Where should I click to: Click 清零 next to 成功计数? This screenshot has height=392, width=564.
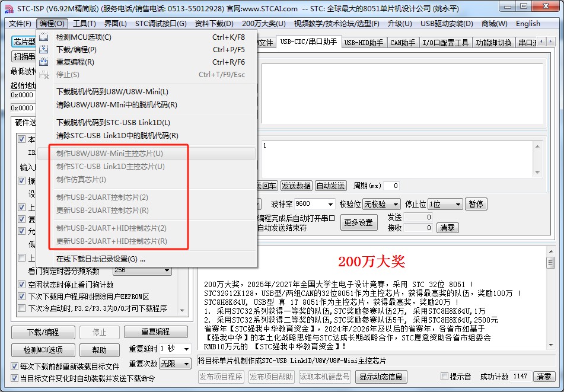(544, 377)
